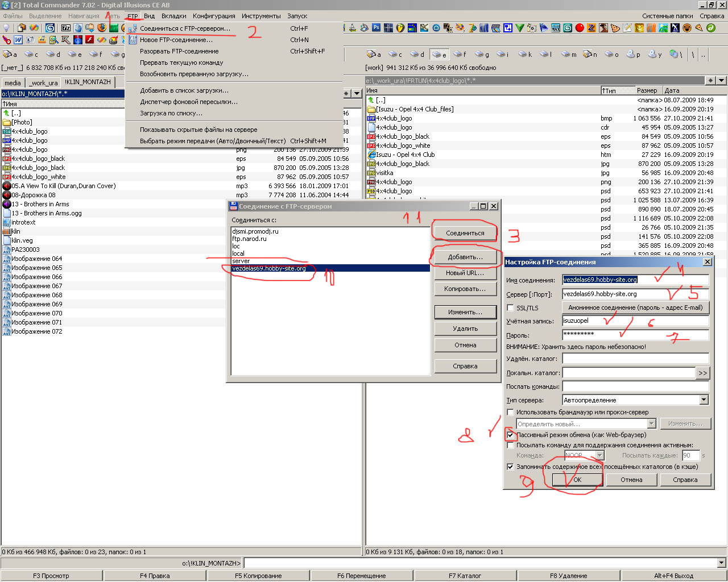The width and height of the screenshot is (728, 582).
Task: Launch Word via the W toolbar icon
Action: coord(18,40)
